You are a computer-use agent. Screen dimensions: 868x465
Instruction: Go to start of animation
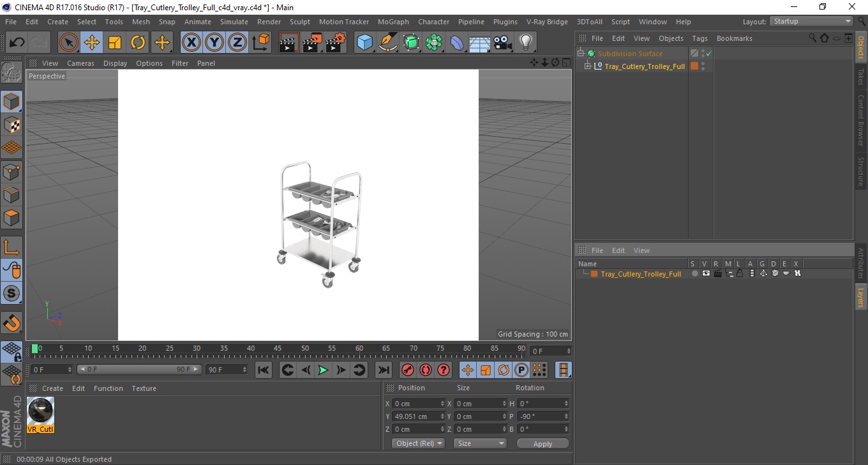pos(264,370)
